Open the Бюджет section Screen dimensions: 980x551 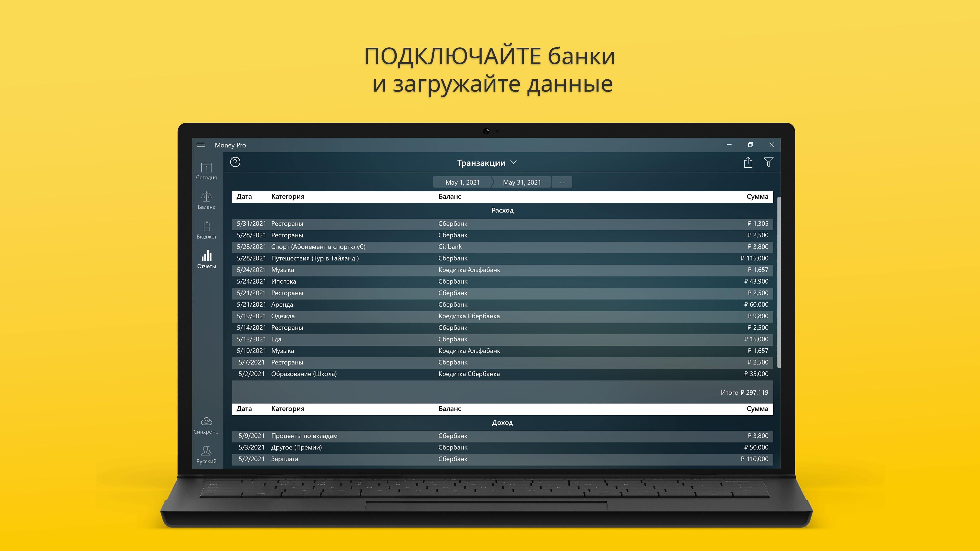206,230
